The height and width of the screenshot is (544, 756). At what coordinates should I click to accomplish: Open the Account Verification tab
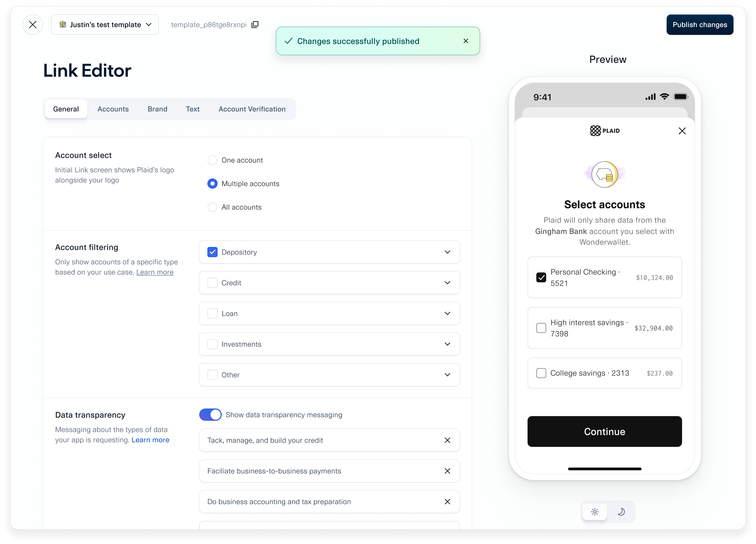pos(252,109)
